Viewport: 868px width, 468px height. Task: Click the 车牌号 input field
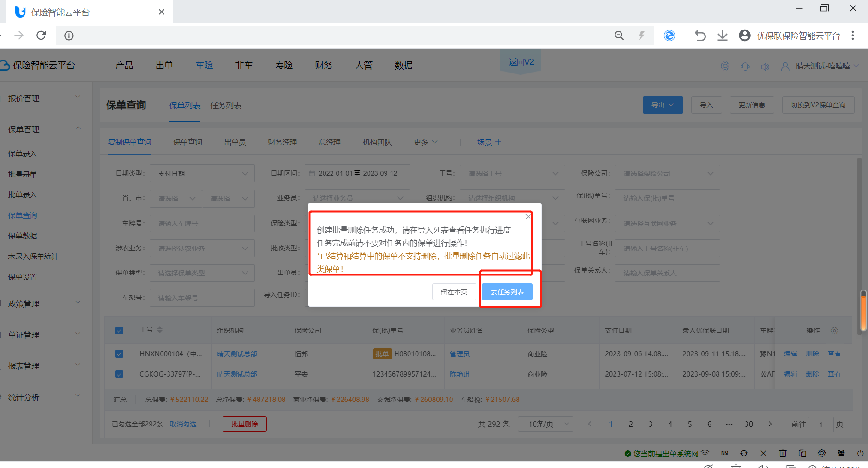point(202,223)
